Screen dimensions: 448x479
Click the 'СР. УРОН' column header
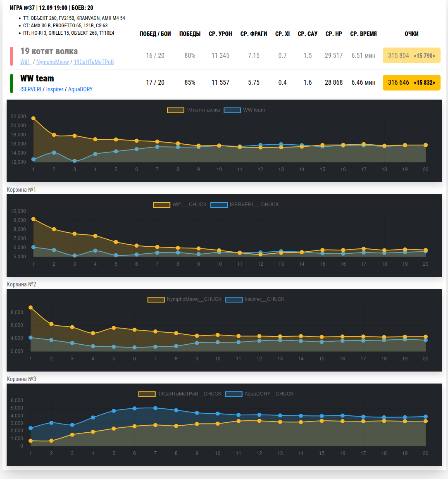(220, 34)
